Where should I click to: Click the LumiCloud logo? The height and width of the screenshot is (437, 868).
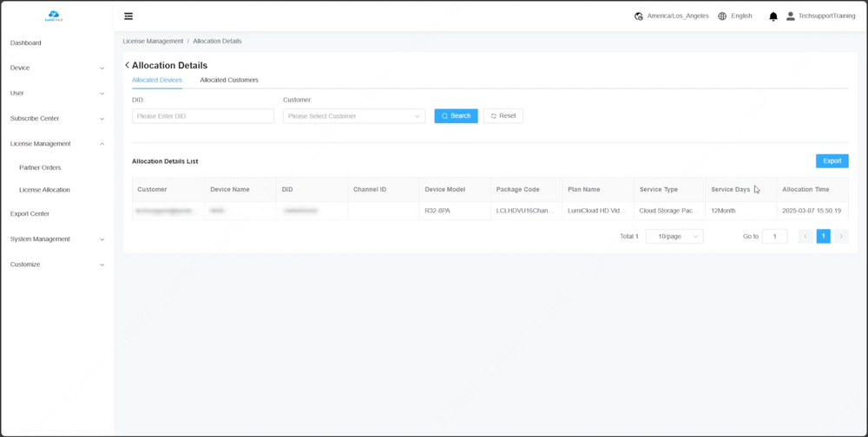[54, 16]
